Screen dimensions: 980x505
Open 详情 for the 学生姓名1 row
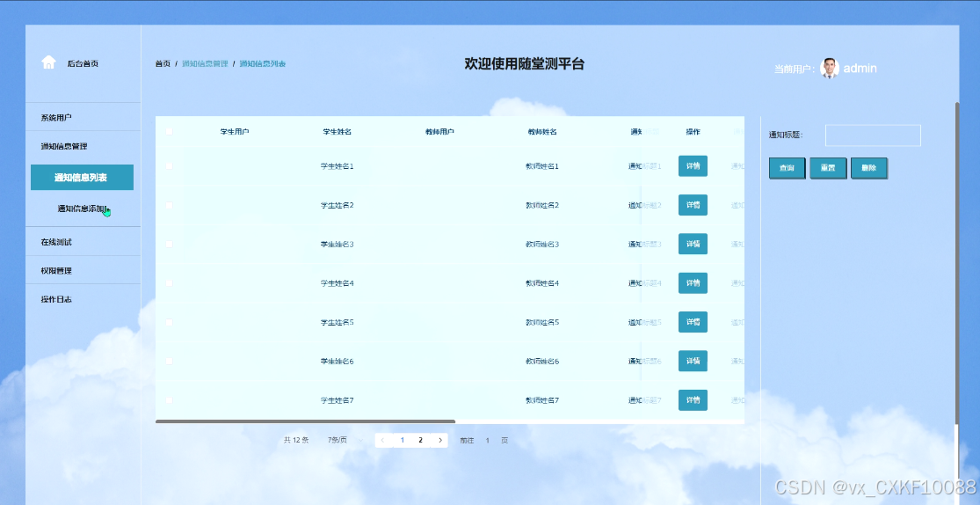693,165
